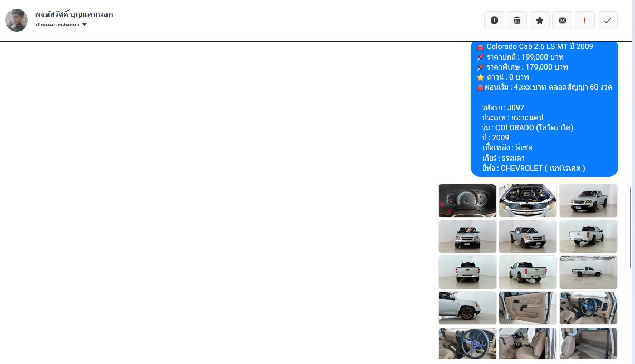Open the distant side profile truck photo
Image resolution: width=635 pixels, height=364 pixels.
pyautogui.click(x=588, y=272)
